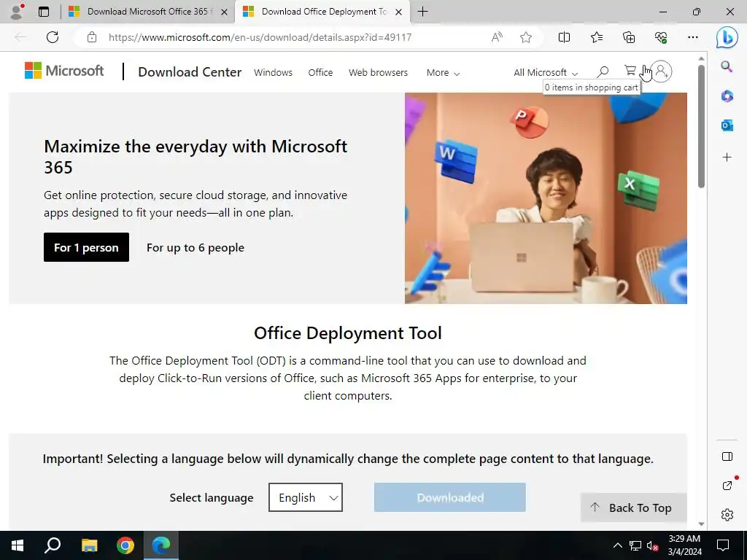Viewport: 747px width, 560px height.
Task: Open the notification center icon
Action: pyautogui.click(x=723, y=545)
